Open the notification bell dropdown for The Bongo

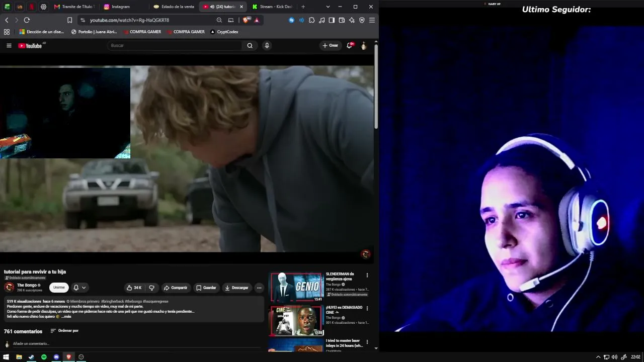tap(79, 288)
